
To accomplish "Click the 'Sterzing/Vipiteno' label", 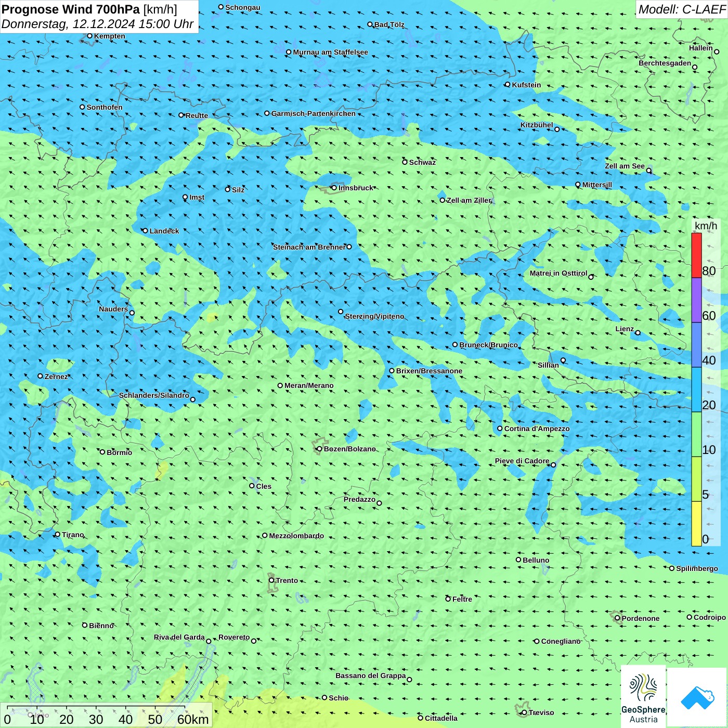I will coord(374,316).
